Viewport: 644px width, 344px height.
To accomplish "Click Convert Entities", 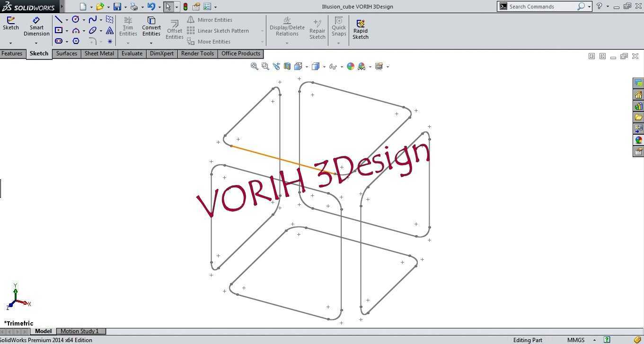I will (151, 26).
